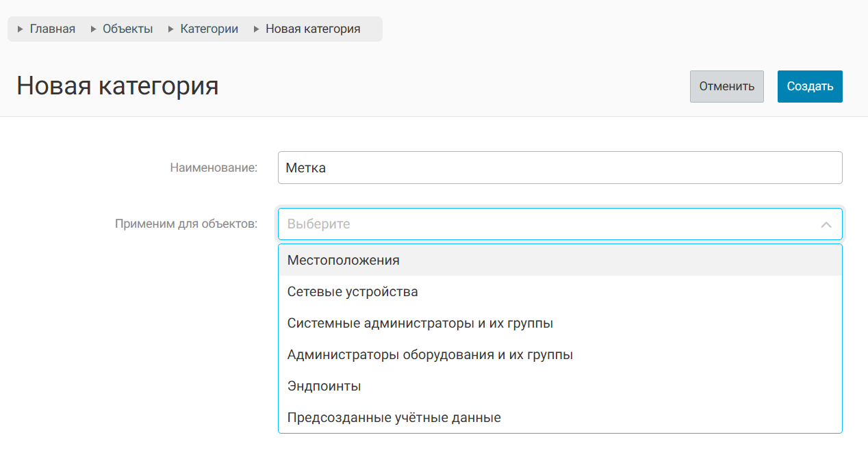
Task: Click the arrow icon before Новая категория breadcrumb
Action: pyautogui.click(x=257, y=29)
